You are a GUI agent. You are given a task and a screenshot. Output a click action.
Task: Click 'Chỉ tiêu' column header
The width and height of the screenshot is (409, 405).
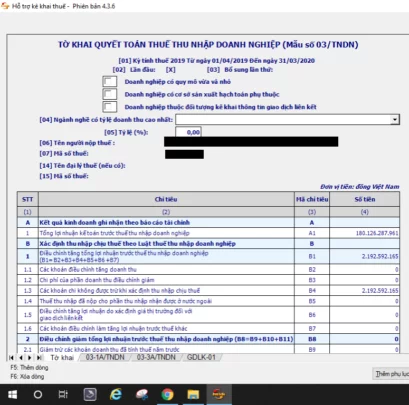pos(166,199)
